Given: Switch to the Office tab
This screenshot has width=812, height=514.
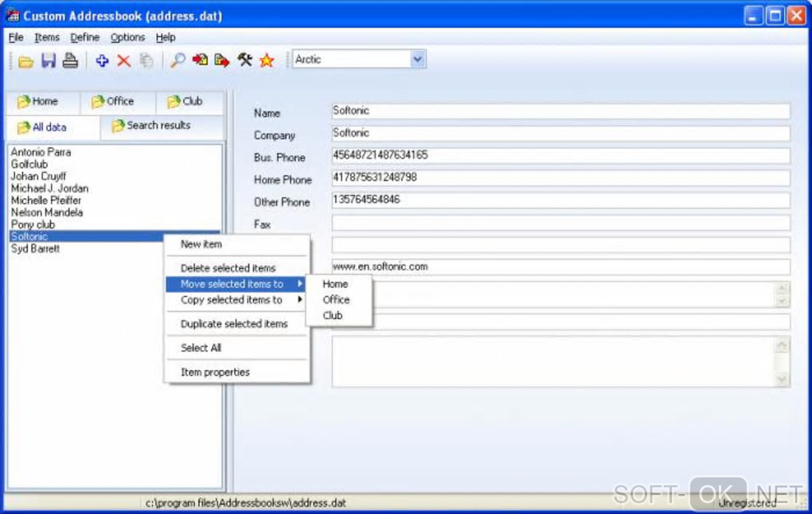Looking at the screenshot, I should (118, 102).
